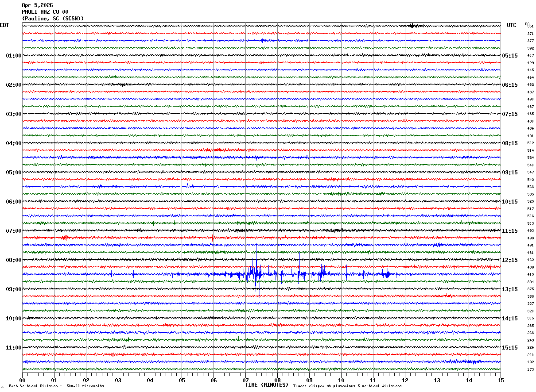
Task: Click the traces clipped footnote text
Action: (x=347, y=386)
